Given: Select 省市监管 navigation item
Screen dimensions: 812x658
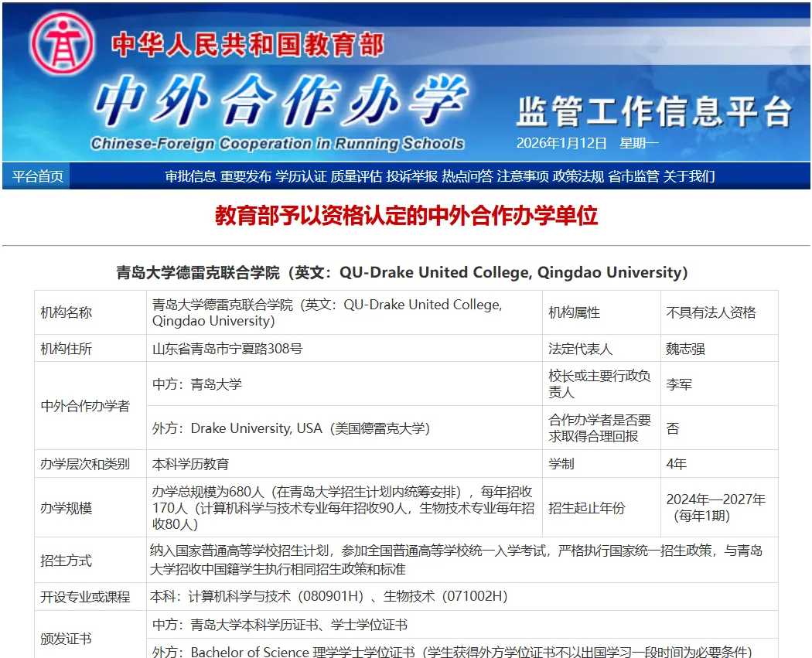Looking at the screenshot, I should pyautogui.click(x=634, y=176).
